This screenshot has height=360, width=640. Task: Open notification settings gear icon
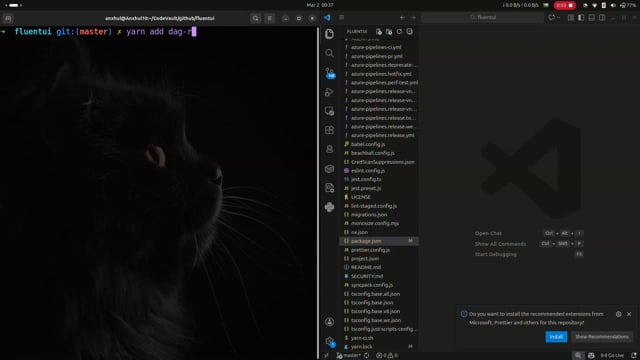pyautogui.click(x=618, y=314)
